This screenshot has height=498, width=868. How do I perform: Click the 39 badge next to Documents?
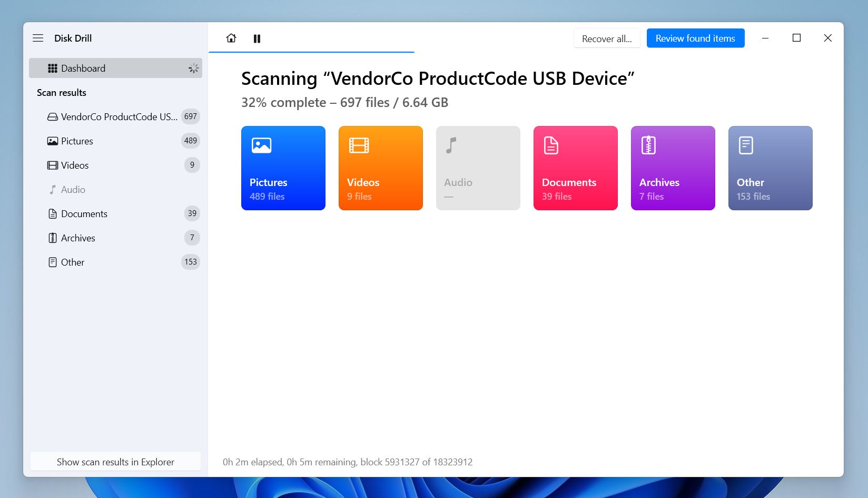click(x=192, y=213)
